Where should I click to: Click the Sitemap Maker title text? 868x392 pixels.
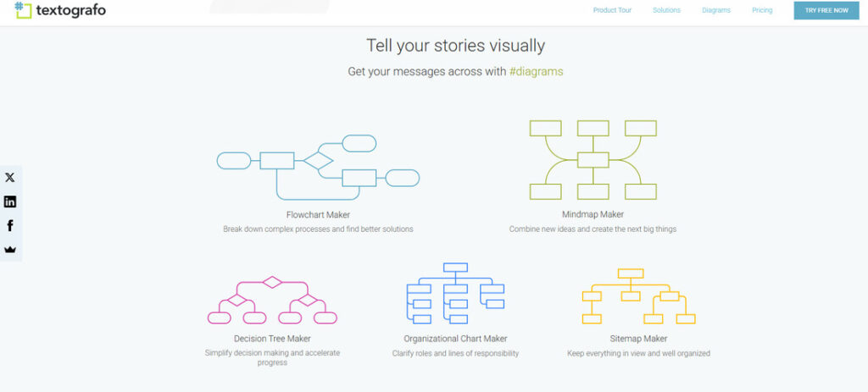pos(638,339)
